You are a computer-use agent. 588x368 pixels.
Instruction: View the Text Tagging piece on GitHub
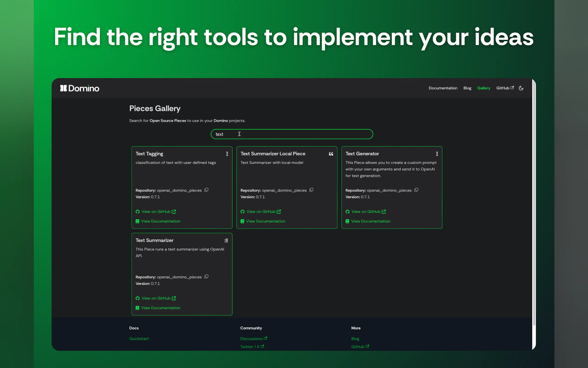[x=156, y=212]
